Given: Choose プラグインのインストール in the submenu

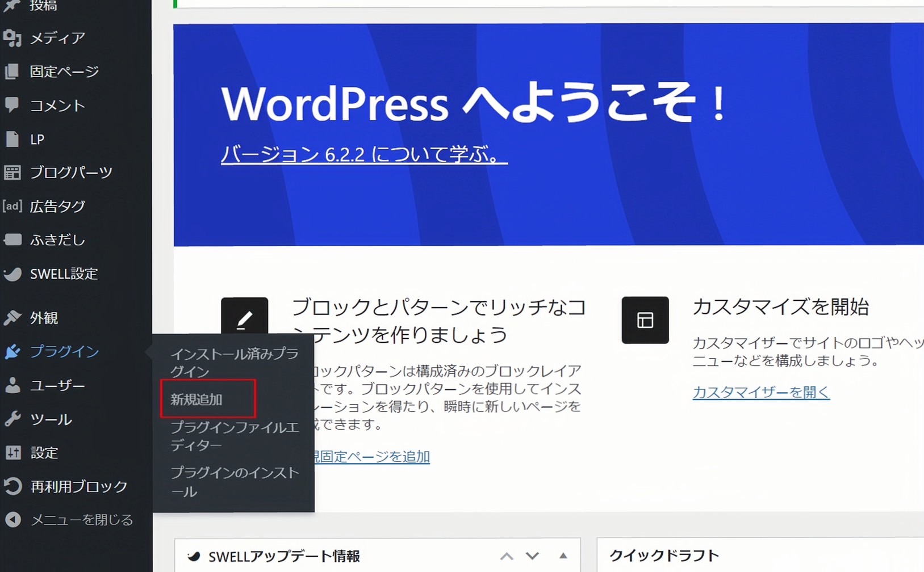Looking at the screenshot, I should [234, 482].
